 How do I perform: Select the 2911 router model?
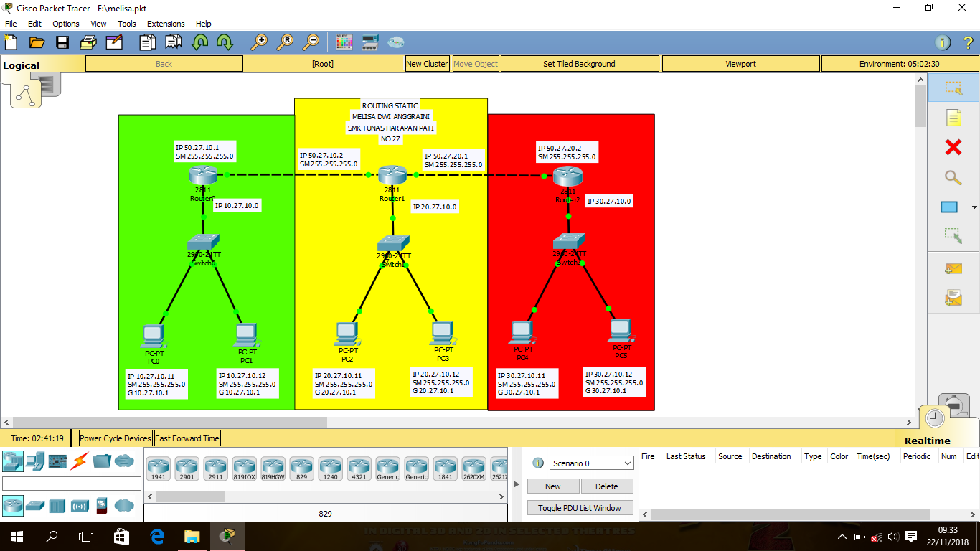click(215, 468)
